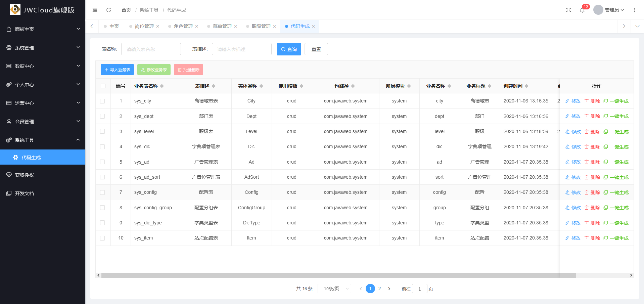Click the 批量删除 button

click(188, 70)
